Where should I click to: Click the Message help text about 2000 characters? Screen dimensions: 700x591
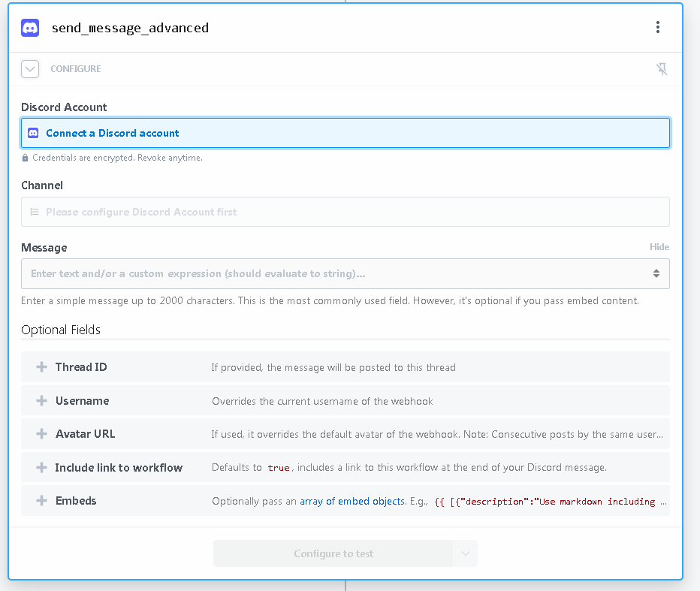pyautogui.click(x=330, y=301)
